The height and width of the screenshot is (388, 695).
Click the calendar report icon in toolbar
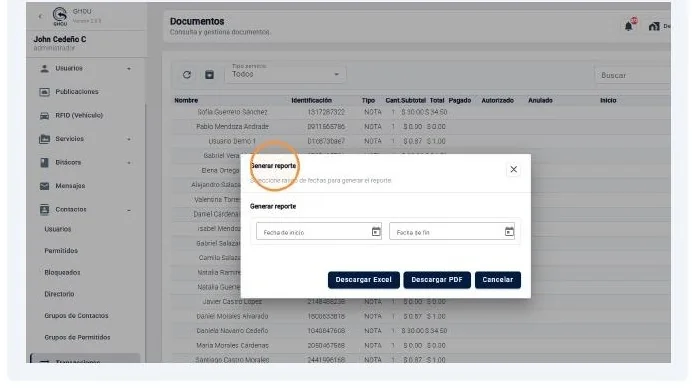pyautogui.click(x=209, y=74)
